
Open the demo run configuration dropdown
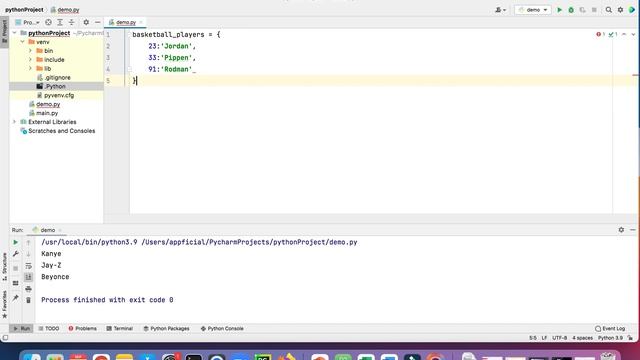[533, 10]
